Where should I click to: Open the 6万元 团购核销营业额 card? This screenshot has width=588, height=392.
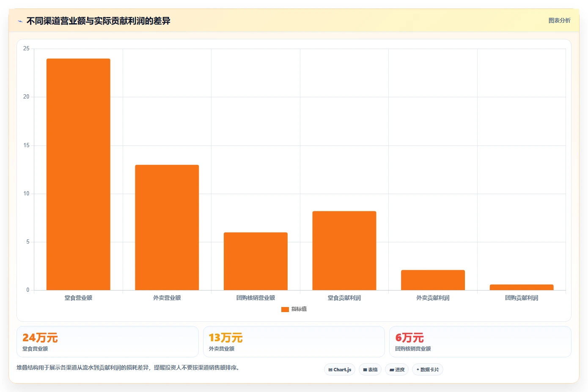click(x=480, y=342)
